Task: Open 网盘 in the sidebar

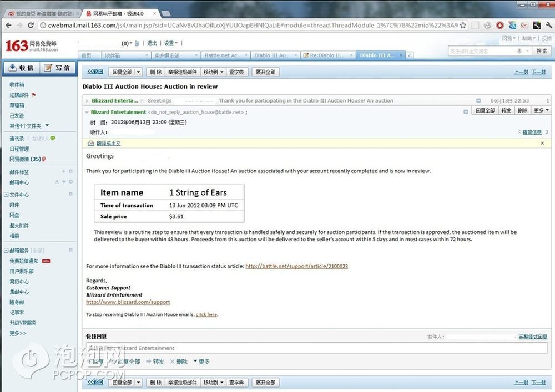Action: pyautogui.click(x=14, y=215)
